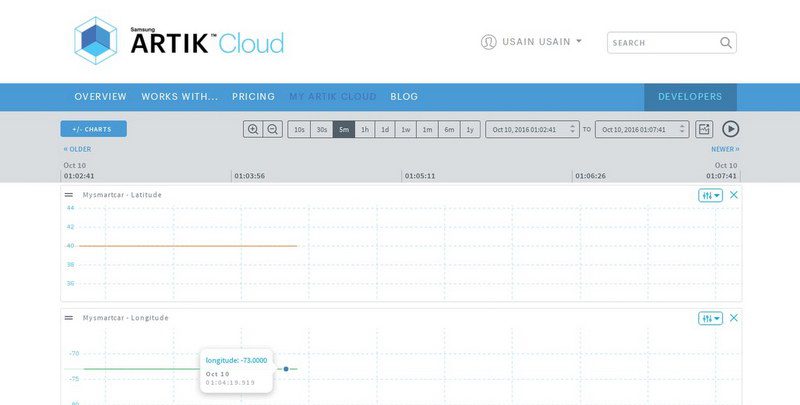Screen dimensions: 800x405
Task: Click the ARTIK Cloud cube logo
Action: point(96,41)
